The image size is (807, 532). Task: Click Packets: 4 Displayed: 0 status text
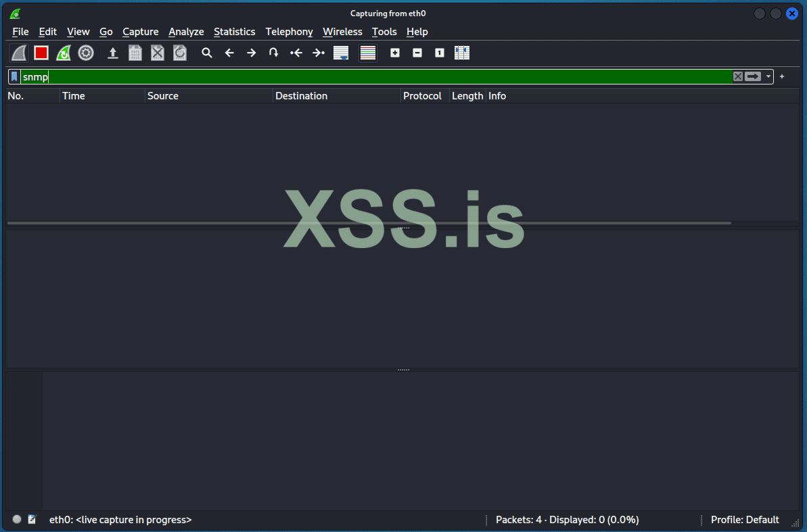click(x=567, y=520)
